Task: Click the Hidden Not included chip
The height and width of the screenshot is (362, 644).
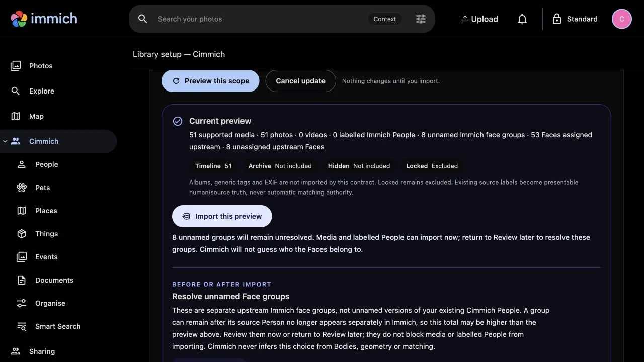Action: 359,166
